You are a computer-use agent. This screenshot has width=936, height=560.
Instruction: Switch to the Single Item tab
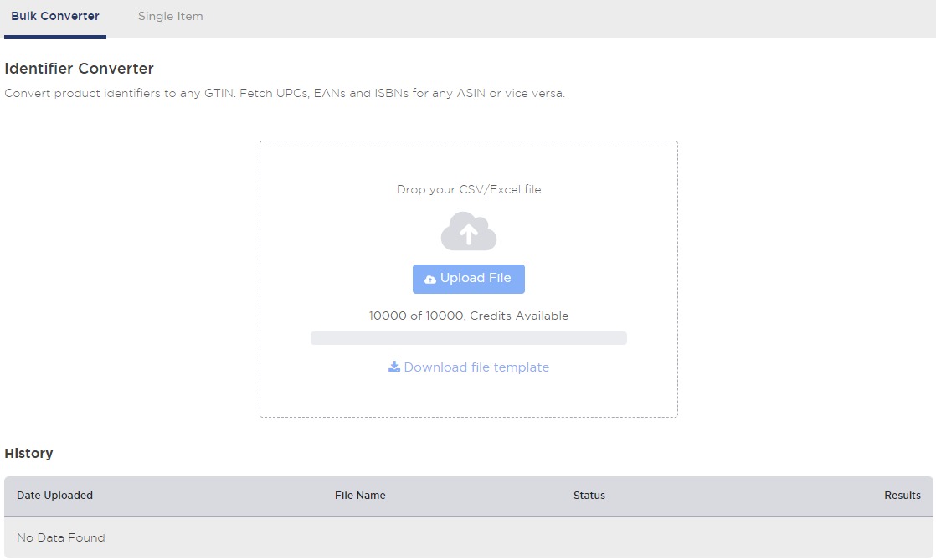170,15
